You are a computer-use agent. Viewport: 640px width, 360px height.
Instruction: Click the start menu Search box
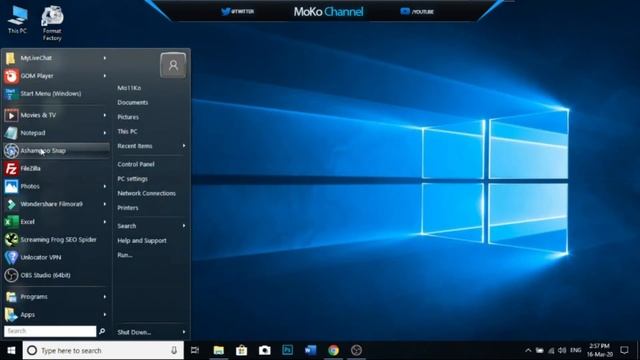click(50, 331)
